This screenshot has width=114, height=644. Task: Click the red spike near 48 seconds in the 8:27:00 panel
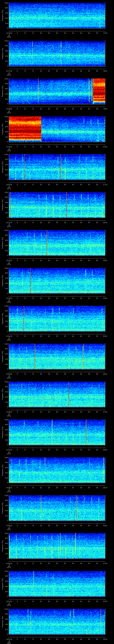pyautogui.click(x=86, y=432)
